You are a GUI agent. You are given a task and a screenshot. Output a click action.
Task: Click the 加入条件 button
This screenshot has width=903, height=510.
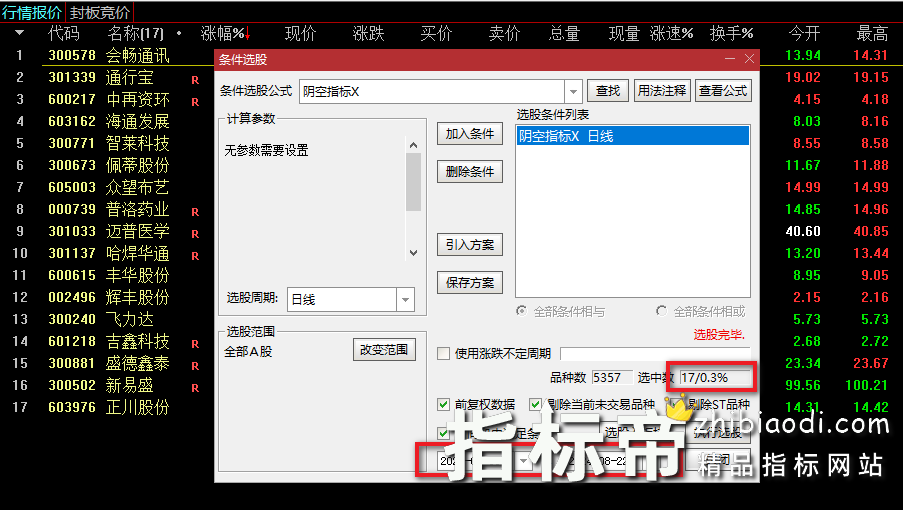click(x=469, y=134)
